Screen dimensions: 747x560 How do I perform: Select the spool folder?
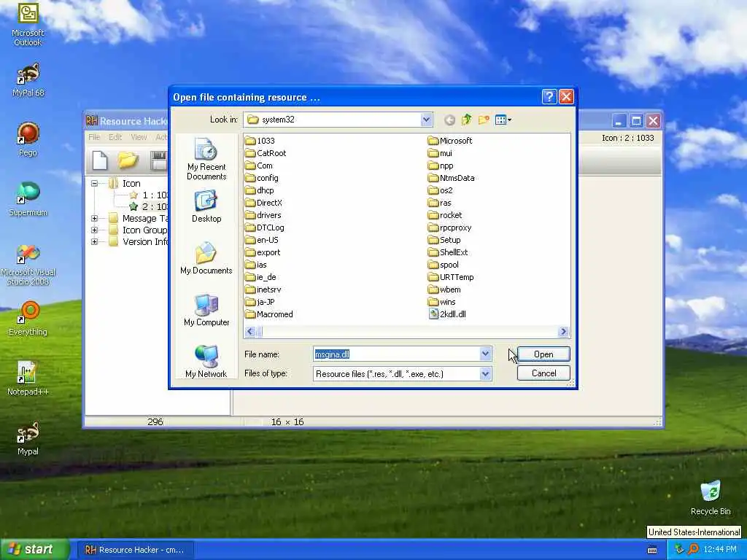[444, 265]
